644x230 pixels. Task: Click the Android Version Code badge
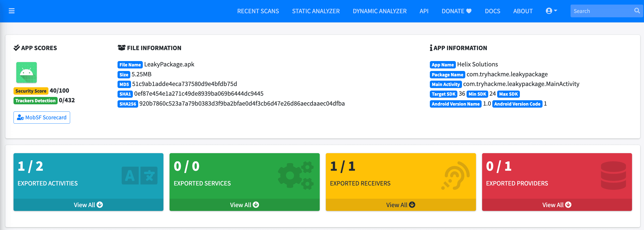(517, 104)
